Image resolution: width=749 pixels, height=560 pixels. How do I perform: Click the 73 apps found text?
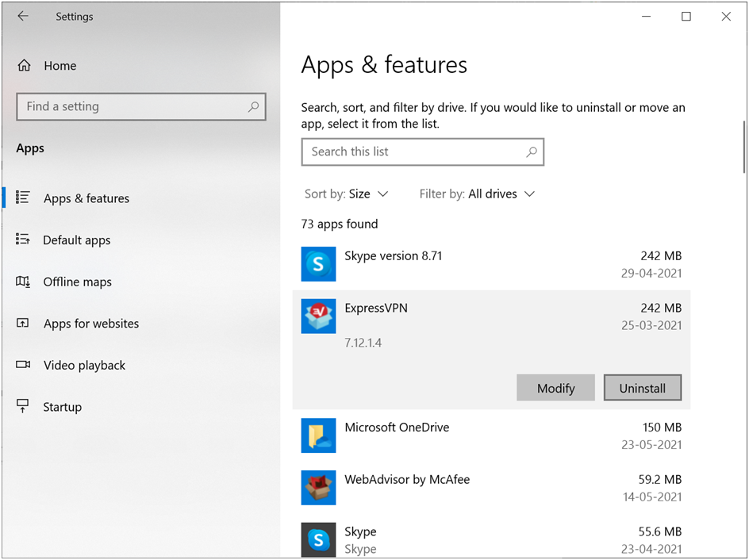pos(339,224)
